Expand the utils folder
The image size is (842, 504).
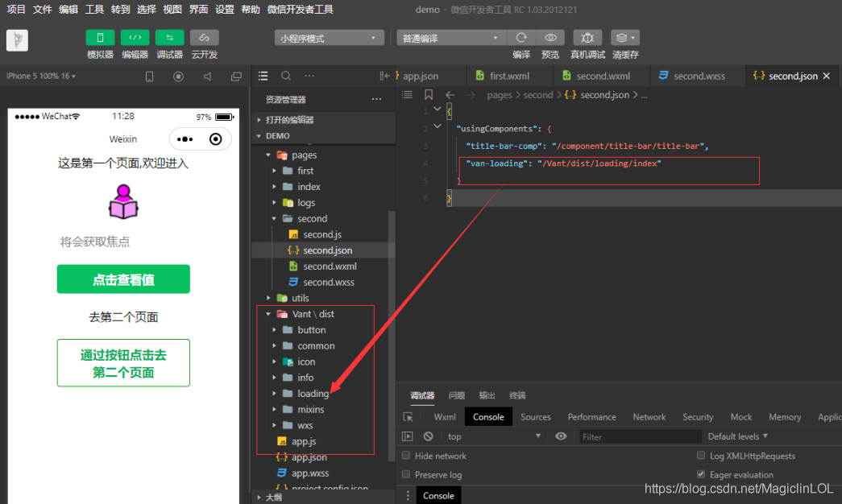click(x=323, y=298)
